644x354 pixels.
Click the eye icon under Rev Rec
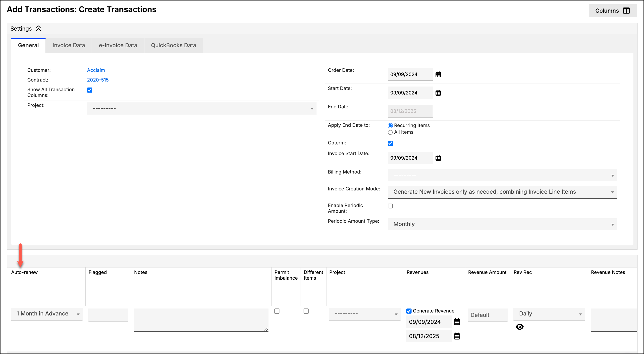(x=520, y=327)
